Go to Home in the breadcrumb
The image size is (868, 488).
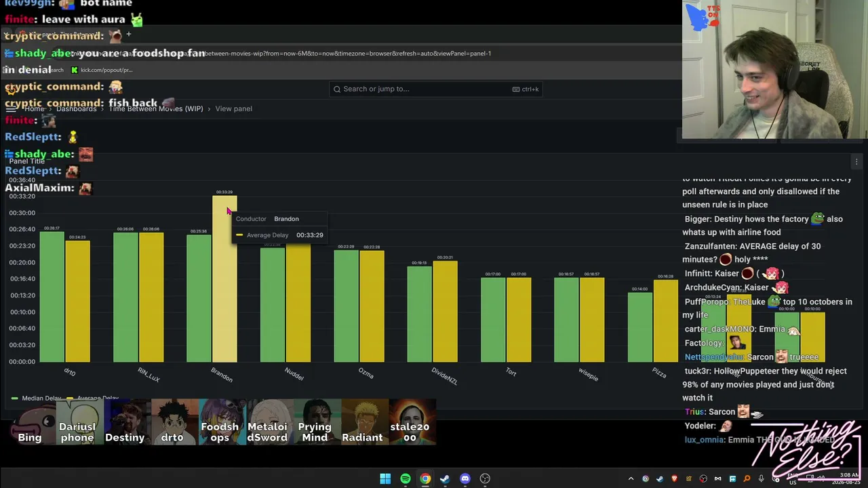[x=34, y=108]
